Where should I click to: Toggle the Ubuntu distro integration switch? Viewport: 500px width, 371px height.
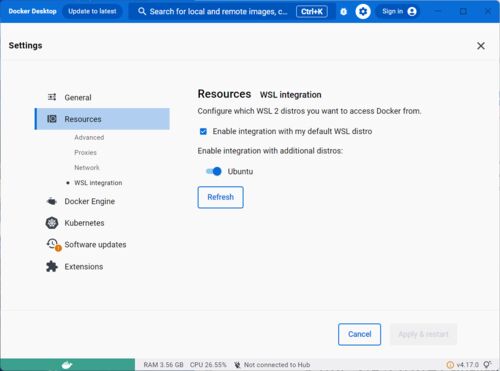coord(214,171)
